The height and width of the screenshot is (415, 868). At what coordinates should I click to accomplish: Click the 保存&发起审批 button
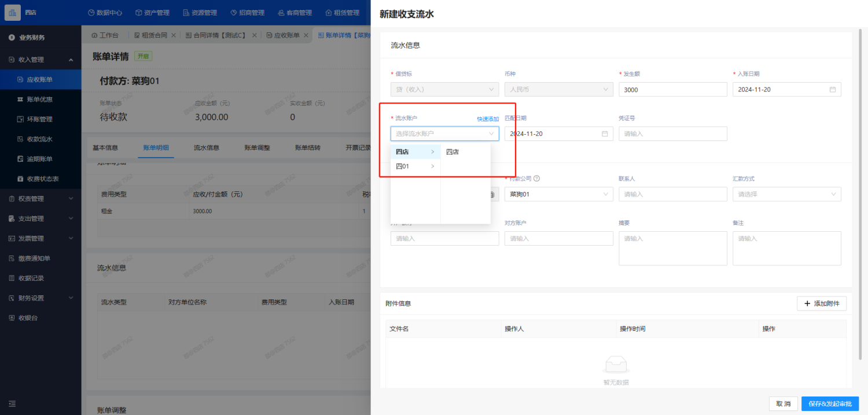(x=830, y=403)
